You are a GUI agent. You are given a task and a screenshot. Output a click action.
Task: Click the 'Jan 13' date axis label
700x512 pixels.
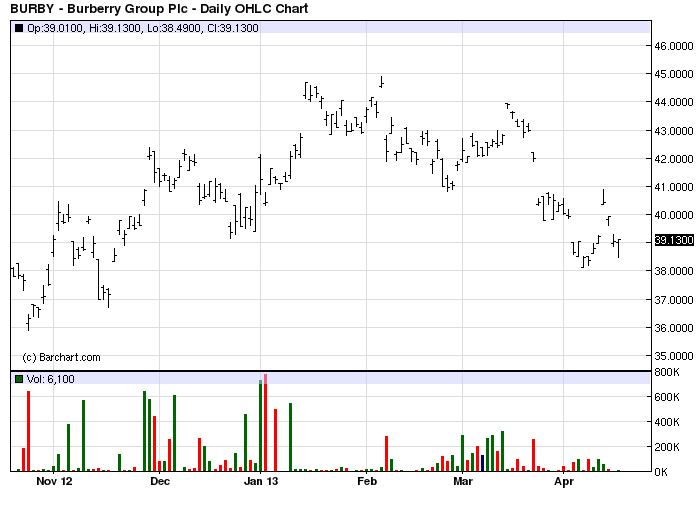pos(261,482)
